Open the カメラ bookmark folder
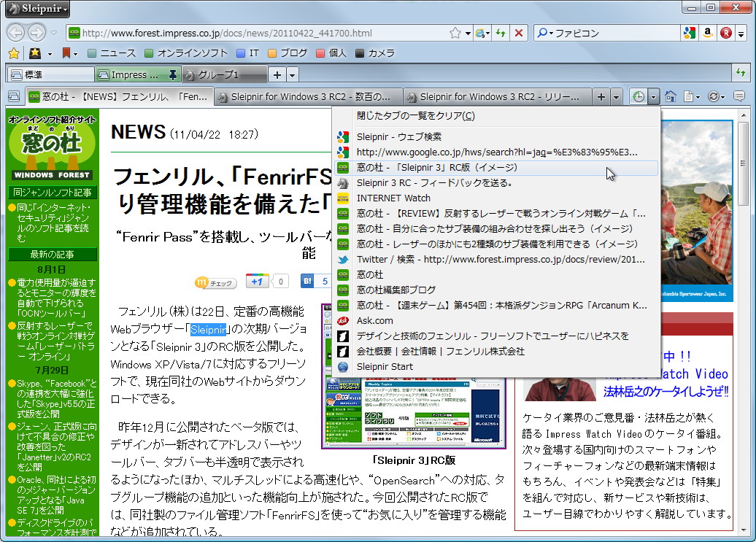The width and height of the screenshot is (756, 542). click(x=375, y=53)
